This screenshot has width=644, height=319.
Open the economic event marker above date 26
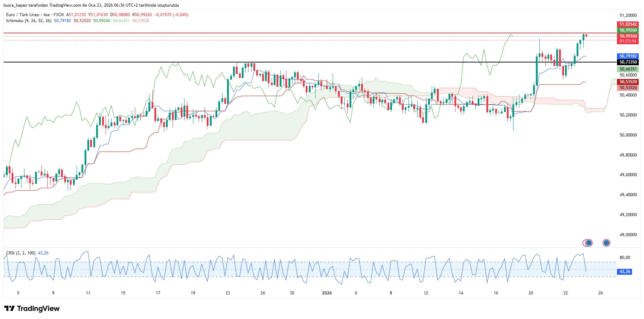(606, 242)
